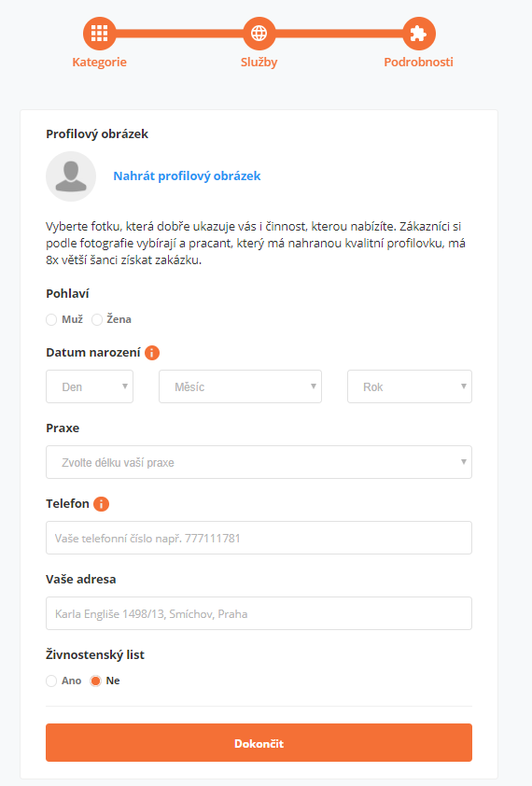Click the info icon beside Telefon

point(102,504)
